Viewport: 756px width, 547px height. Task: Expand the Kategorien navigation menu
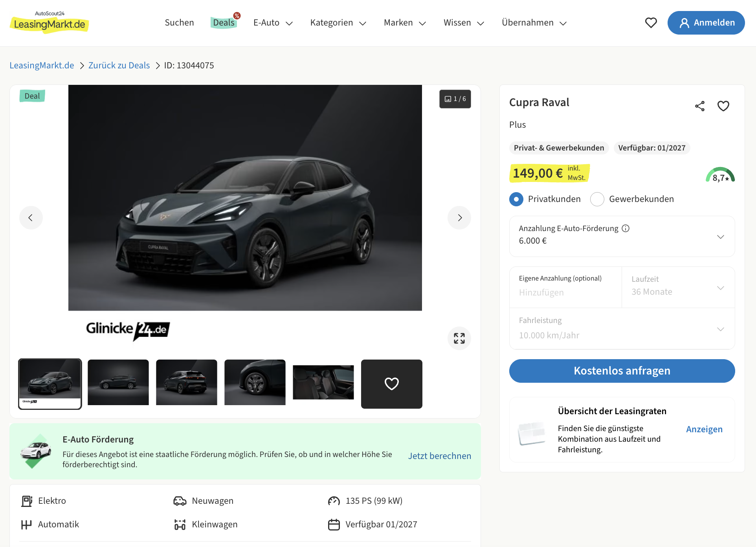338,23
